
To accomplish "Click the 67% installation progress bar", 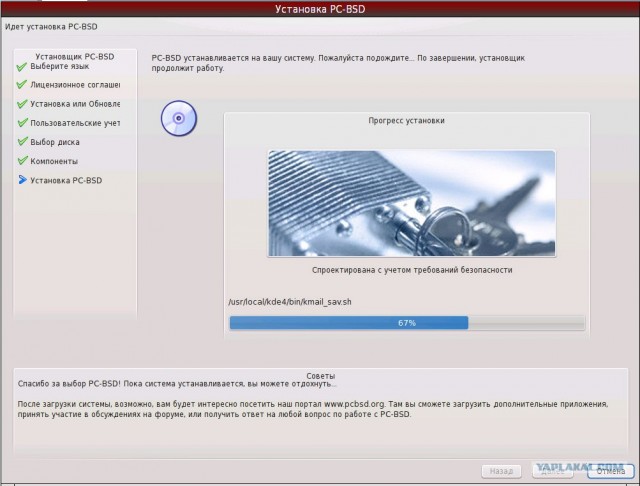I will click(407, 323).
